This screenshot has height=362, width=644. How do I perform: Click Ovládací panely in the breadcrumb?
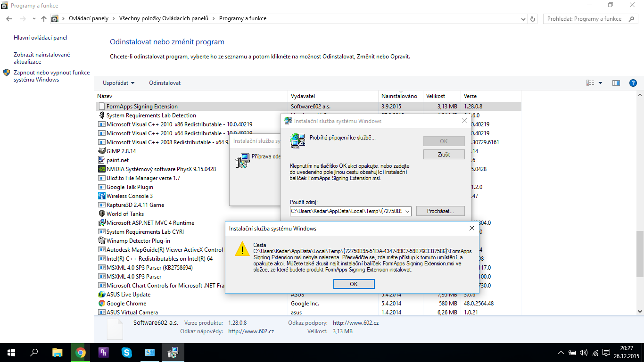89,19
